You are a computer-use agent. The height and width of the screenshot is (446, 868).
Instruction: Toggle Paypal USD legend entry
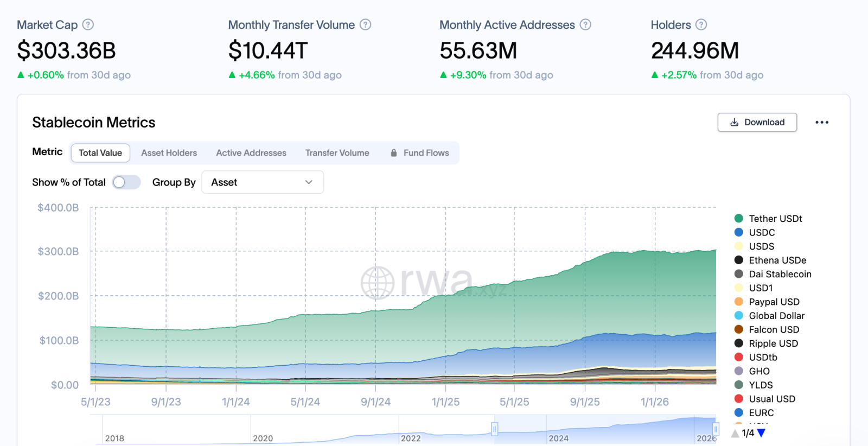[774, 302]
